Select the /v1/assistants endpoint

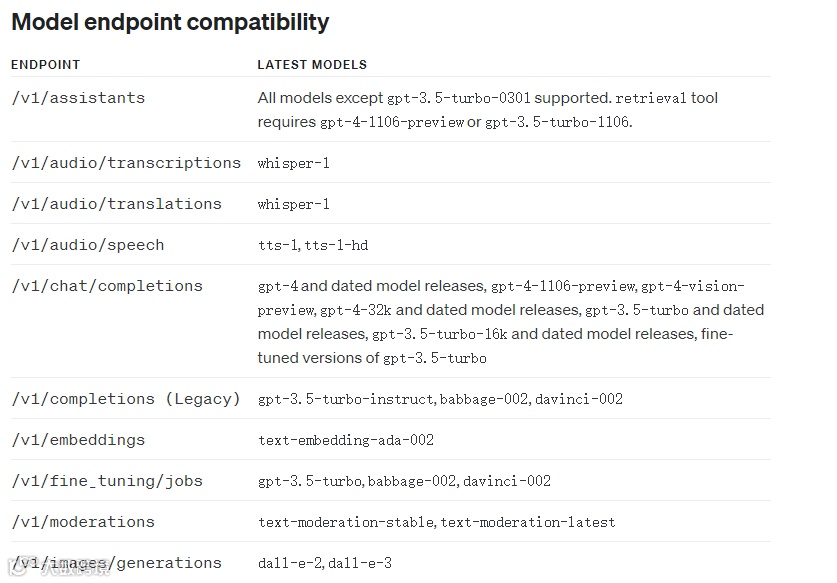[x=78, y=98]
